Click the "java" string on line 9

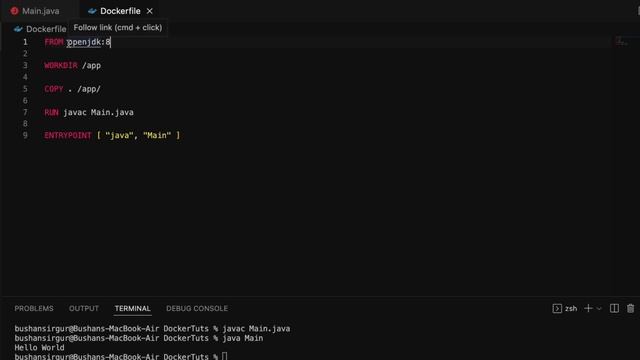click(119, 136)
